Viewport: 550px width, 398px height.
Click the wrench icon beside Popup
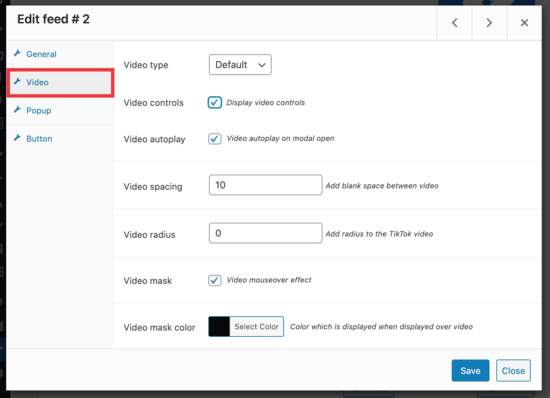point(17,109)
